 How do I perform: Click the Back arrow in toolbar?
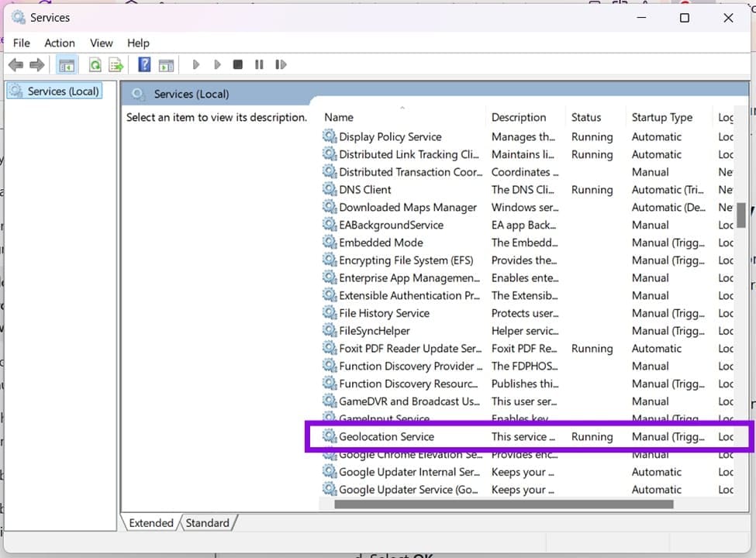click(x=16, y=64)
